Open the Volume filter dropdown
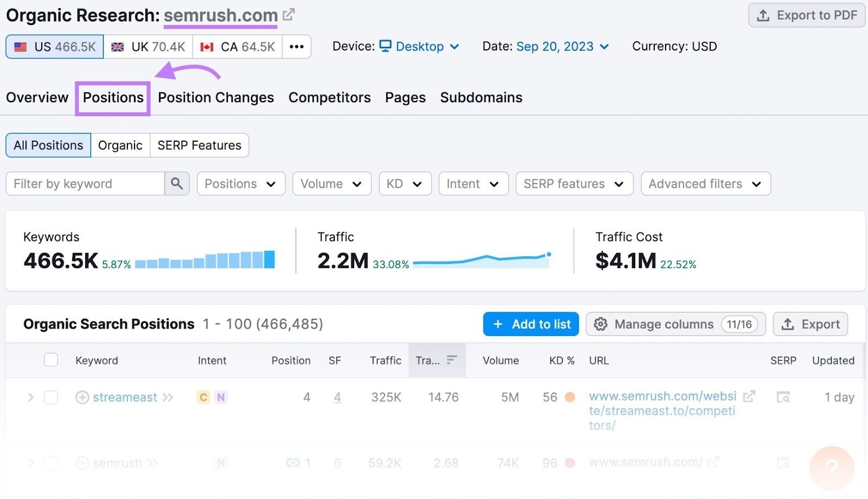 point(331,184)
